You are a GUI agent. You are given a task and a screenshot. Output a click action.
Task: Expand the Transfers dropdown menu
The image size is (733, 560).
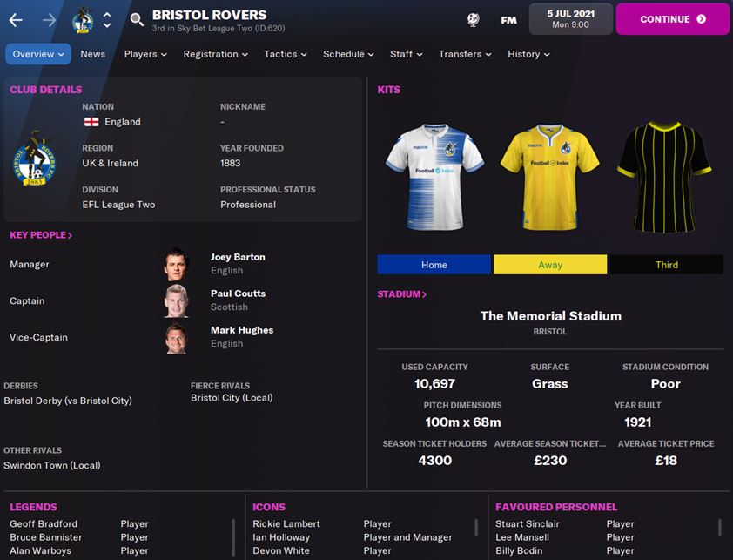click(x=465, y=54)
